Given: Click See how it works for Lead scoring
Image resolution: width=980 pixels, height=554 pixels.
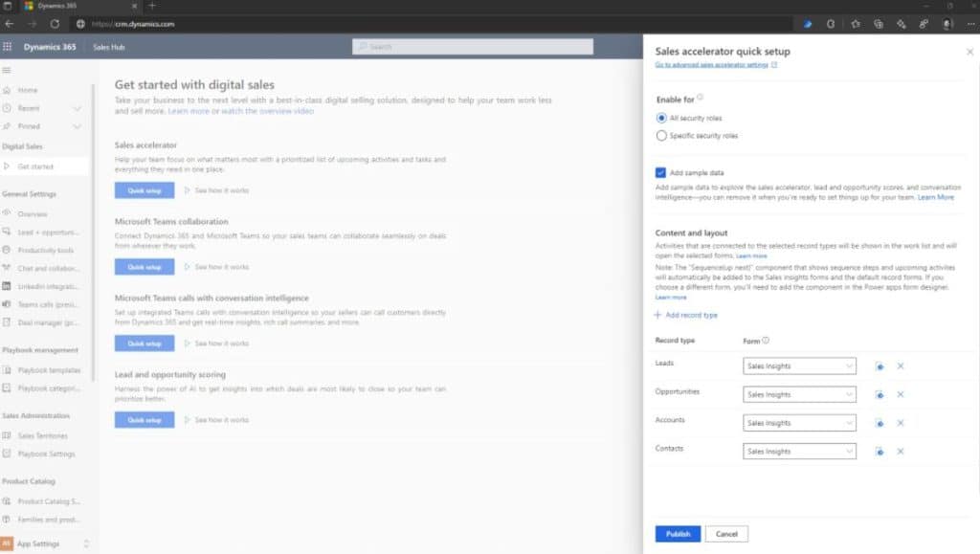Looking at the screenshot, I should (x=216, y=420).
